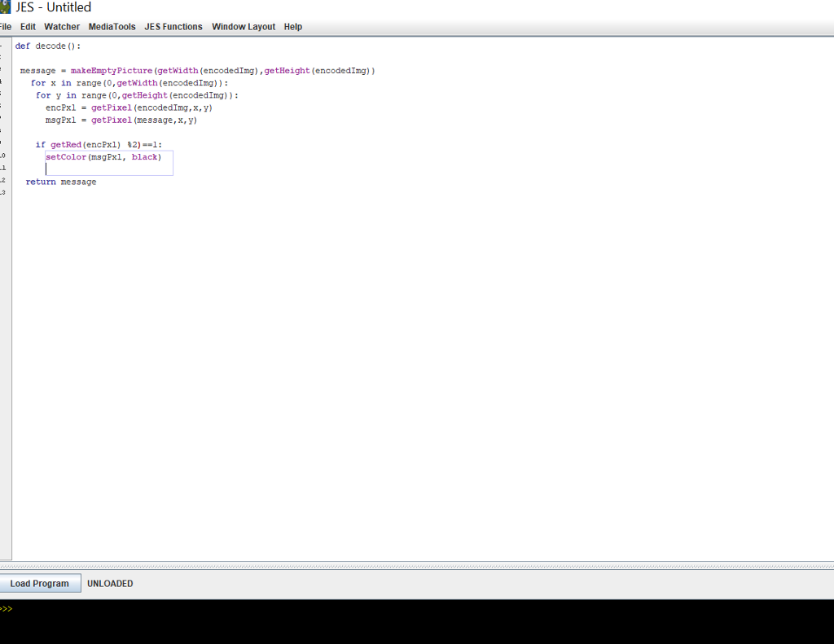This screenshot has height=644, width=834.
Task: Open the MediaTools menu
Action: click(112, 26)
